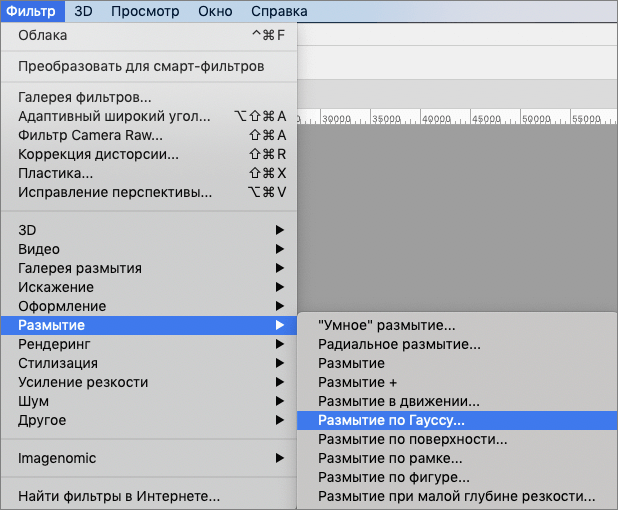618x510 pixels.
Task: Open Фильтр Camera Raw...
Action: pyautogui.click(x=149, y=135)
